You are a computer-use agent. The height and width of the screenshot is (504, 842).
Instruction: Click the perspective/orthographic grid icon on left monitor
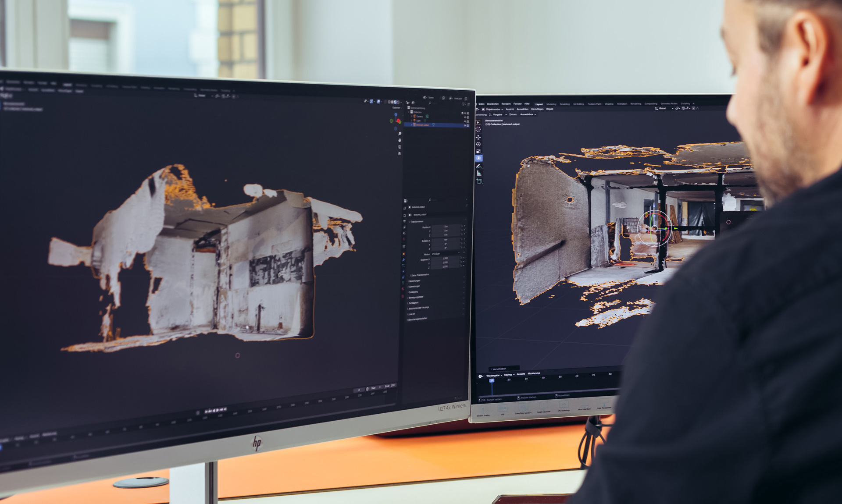400,153
